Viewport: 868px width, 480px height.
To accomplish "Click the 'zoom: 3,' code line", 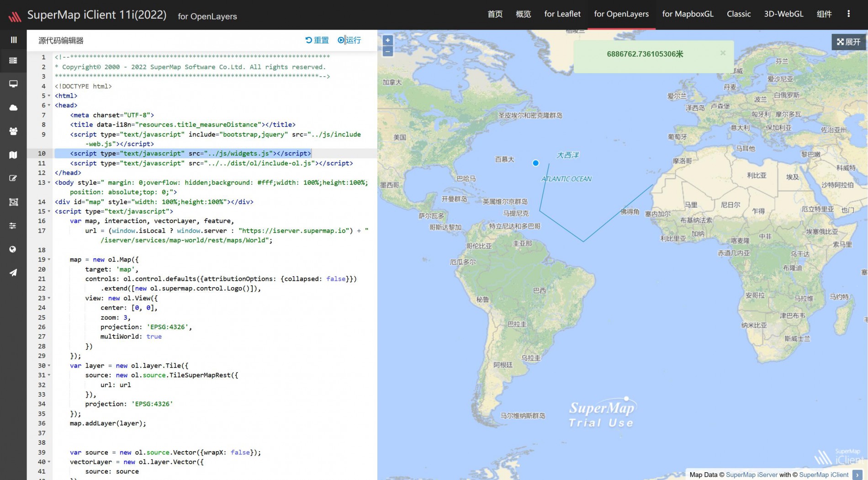I will coord(116,317).
